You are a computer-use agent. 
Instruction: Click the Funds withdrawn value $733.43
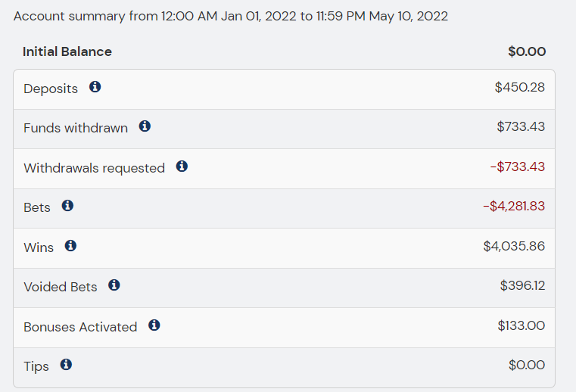[521, 126]
